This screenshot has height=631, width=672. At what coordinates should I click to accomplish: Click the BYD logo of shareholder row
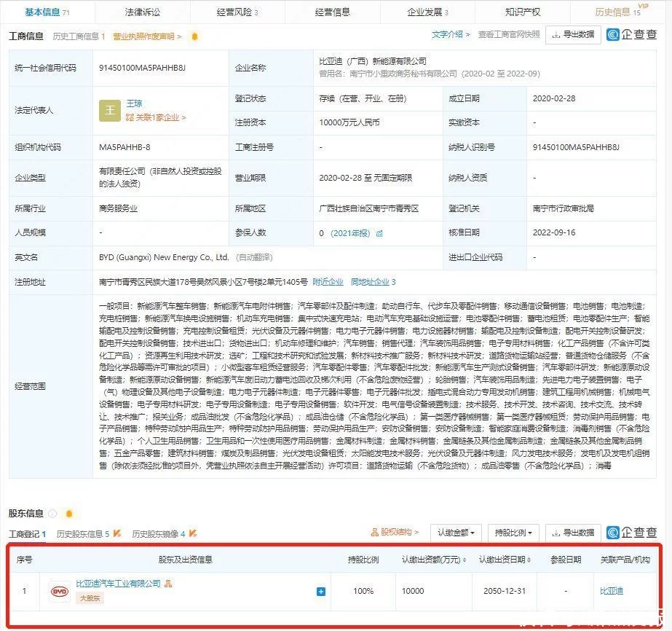59,592
